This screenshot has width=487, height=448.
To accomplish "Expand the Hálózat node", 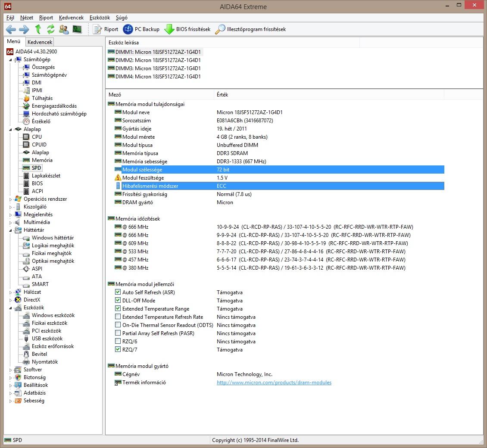I will coord(11,292).
